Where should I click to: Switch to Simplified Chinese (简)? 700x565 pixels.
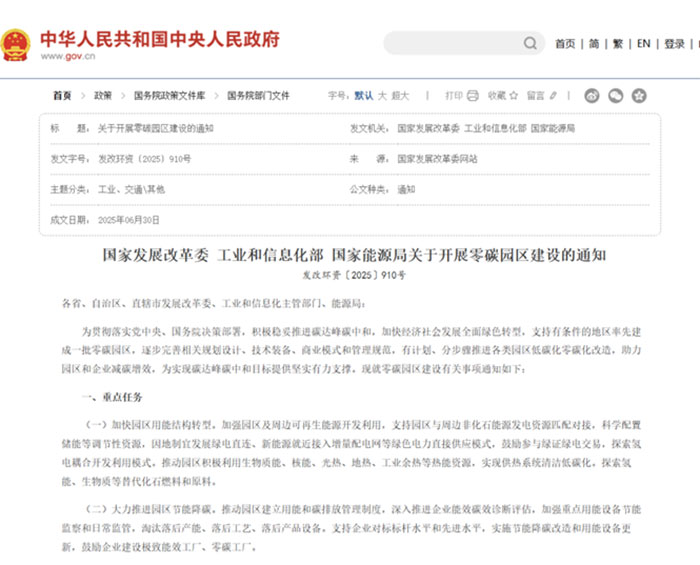coord(594,44)
